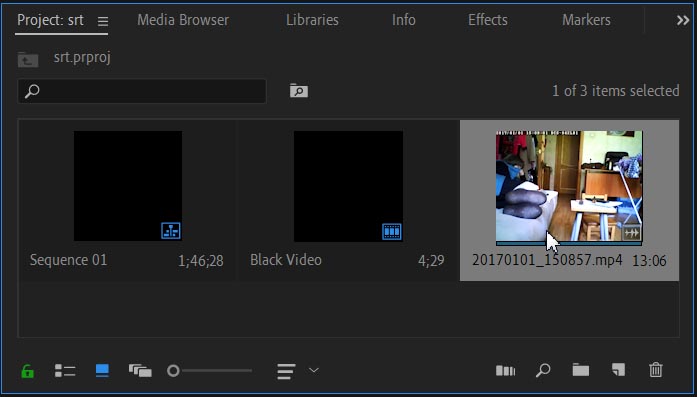Click the 1;46;28 duration of Sequence 01

point(200,261)
